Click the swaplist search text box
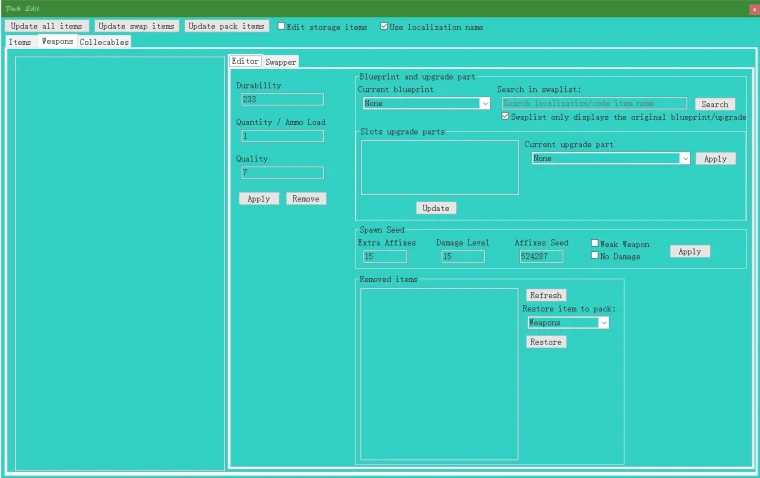This screenshot has width=760, height=478. (x=593, y=103)
